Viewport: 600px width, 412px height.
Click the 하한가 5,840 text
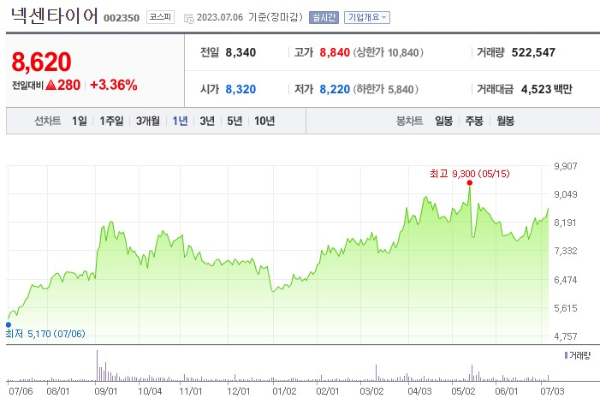pos(385,89)
